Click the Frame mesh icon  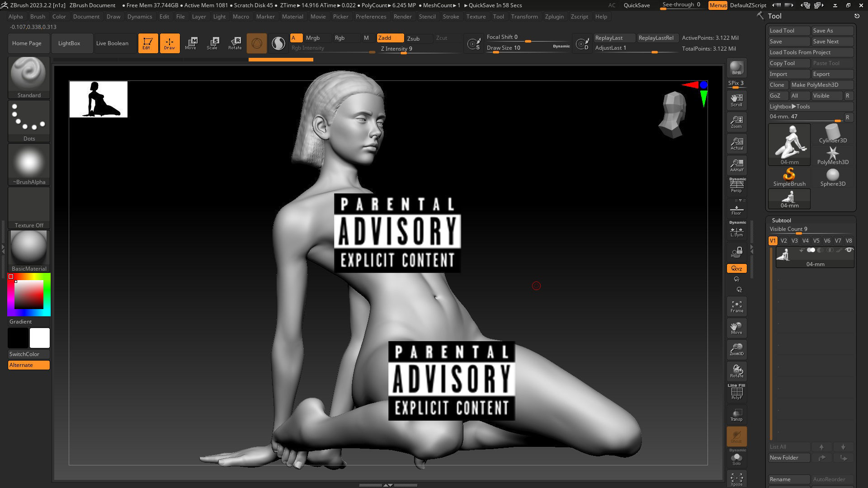click(x=736, y=306)
